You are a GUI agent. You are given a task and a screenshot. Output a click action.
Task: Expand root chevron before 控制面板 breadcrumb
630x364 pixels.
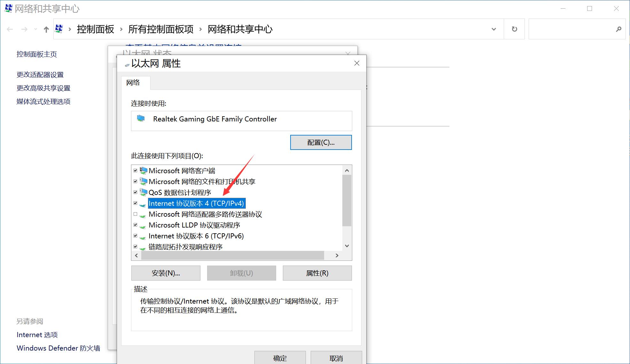pos(70,29)
